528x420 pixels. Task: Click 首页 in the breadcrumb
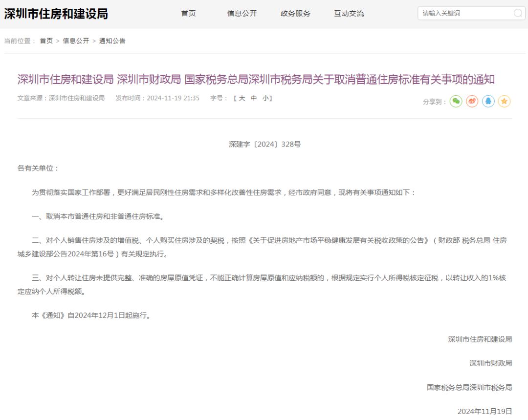[46, 41]
